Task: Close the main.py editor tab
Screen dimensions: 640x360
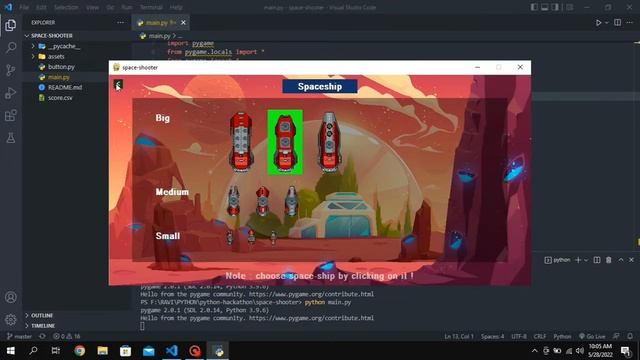Action: click(x=183, y=22)
